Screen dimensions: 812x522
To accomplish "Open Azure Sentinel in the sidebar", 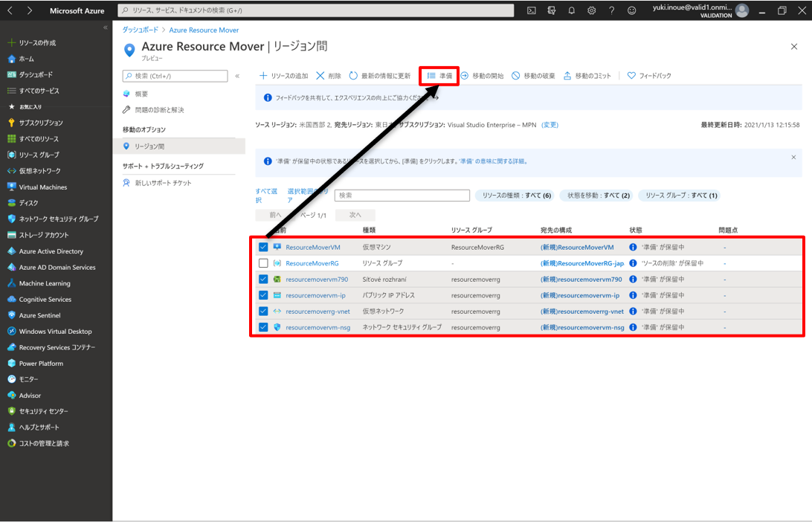I will [x=33, y=315].
